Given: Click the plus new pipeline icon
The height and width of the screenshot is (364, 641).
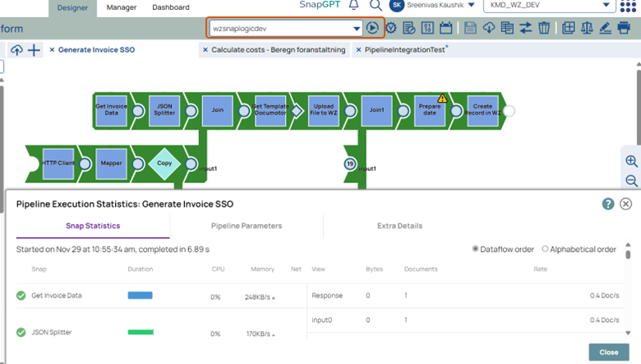Looking at the screenshot, I should (x=34, y=50).
